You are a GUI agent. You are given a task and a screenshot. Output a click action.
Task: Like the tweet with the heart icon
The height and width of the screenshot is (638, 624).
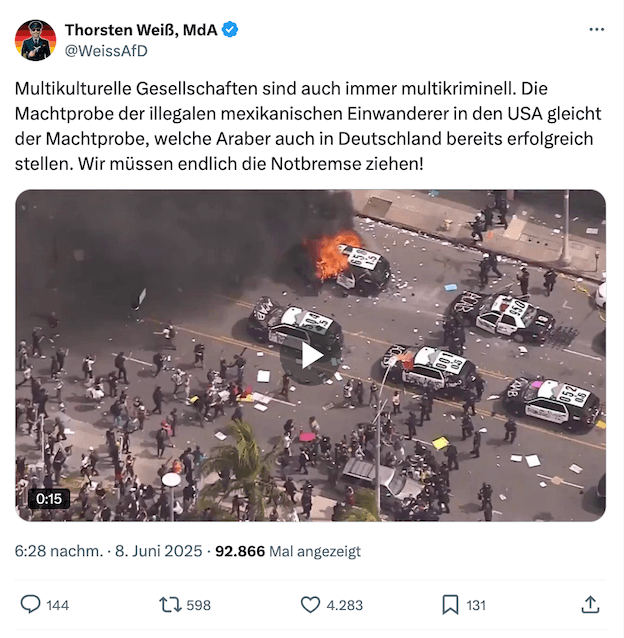coord(310,605)
